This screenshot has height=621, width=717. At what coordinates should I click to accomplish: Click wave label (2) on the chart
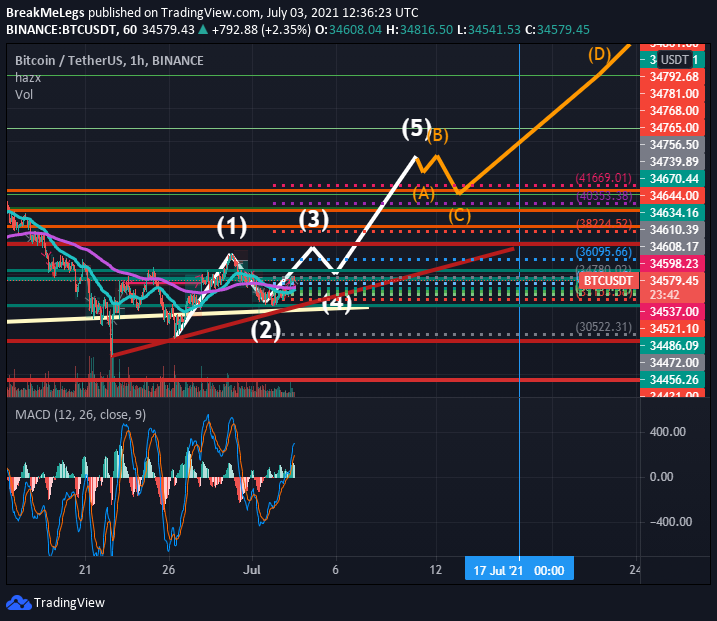(266, 330)
